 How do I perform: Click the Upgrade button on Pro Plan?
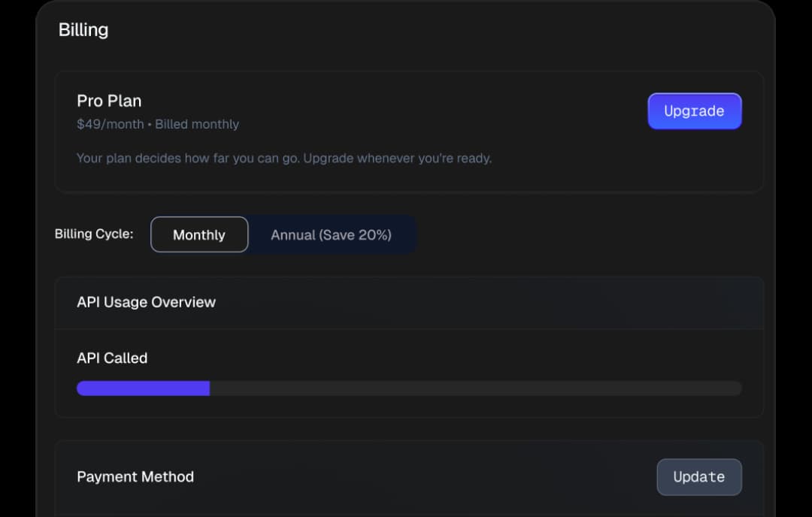coord(694,110)
